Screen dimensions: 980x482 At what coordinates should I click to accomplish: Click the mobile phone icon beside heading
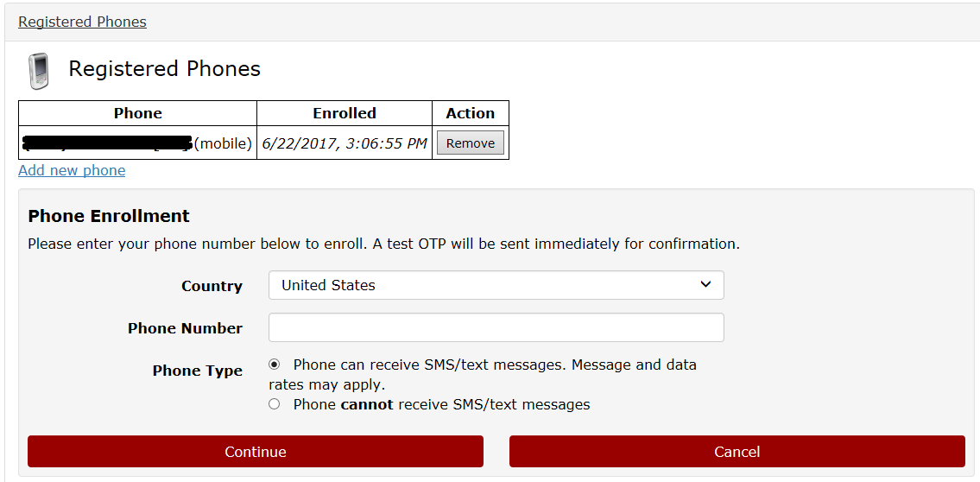click(38, 72)
